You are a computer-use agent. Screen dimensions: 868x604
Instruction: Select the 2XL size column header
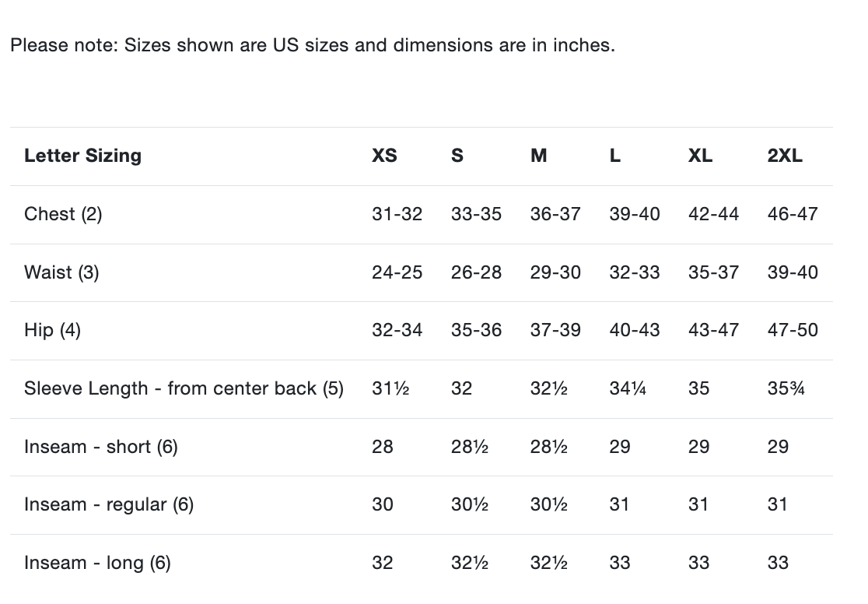[x=784, y=156]
